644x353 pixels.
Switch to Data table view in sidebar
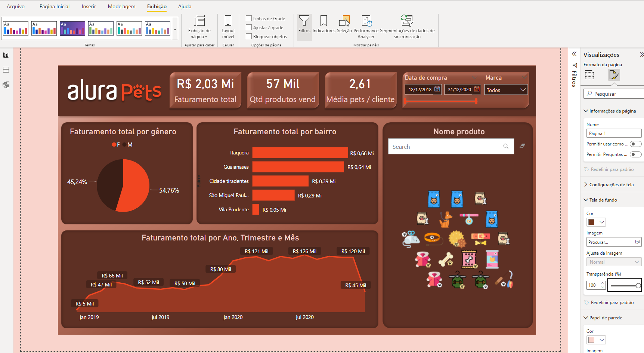click(x=6, y=70)
